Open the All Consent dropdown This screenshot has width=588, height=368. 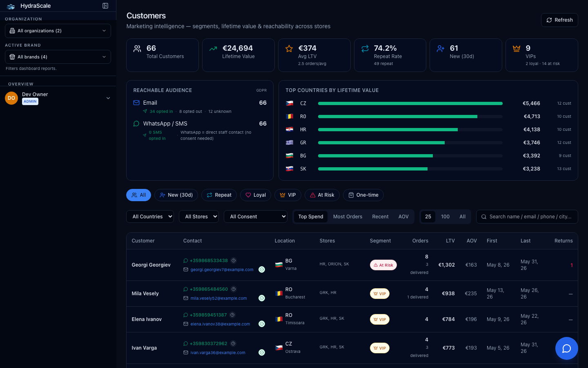[x=255, y=217]
